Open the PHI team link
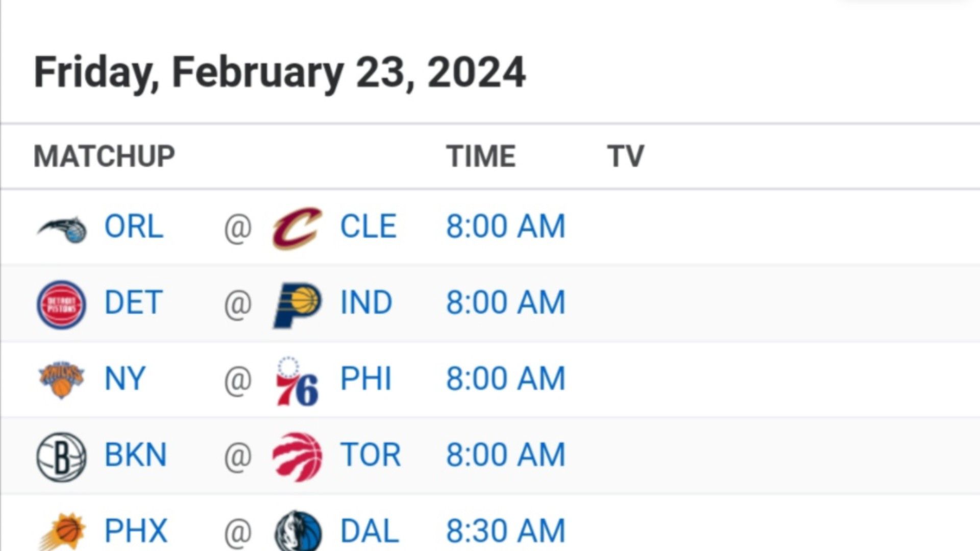The height and width of the screenshot is (551, 980). pyautogui.click(x=365, y=379)
